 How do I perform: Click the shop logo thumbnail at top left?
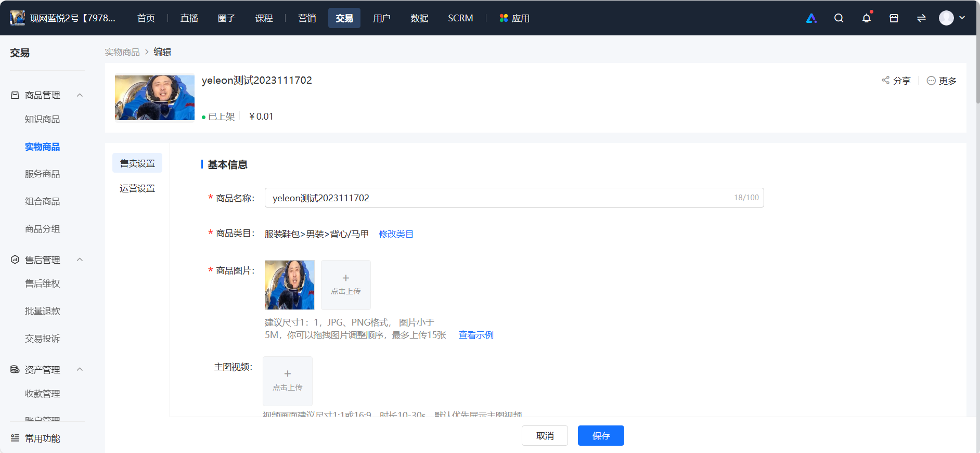point(17,18)
